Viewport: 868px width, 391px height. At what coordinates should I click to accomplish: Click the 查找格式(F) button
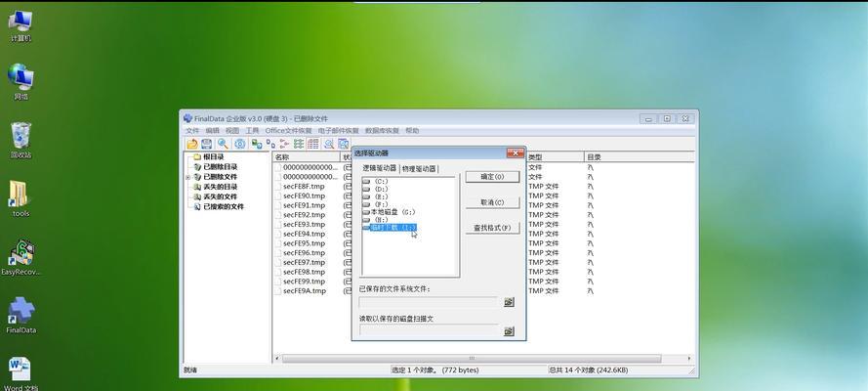[492, 228]
